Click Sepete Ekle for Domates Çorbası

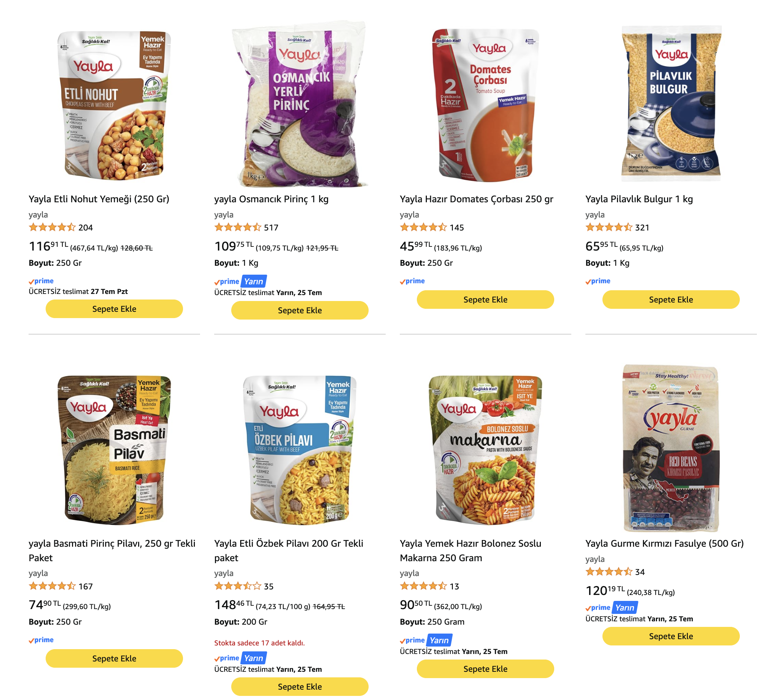pyautogui.click(x=485, y=300)
